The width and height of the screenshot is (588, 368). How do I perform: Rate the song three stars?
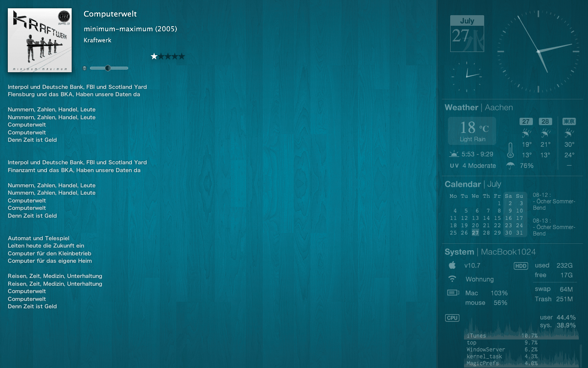tap(168, 56)
